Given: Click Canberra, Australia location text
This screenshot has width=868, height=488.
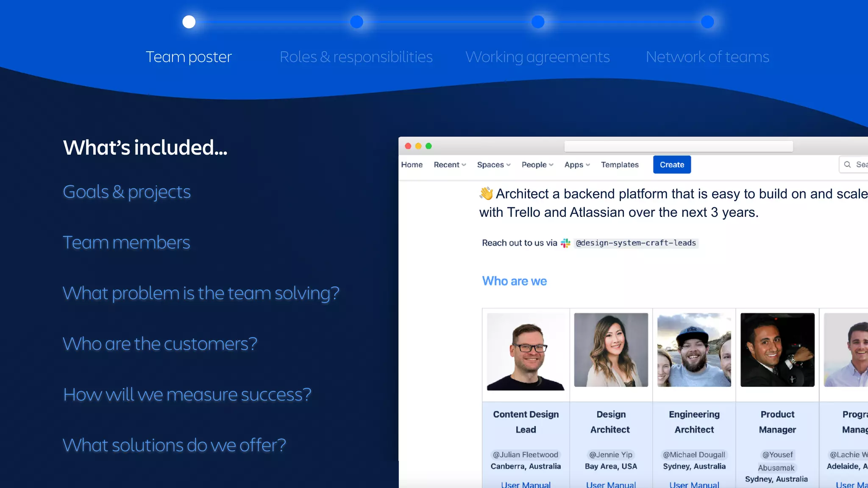Looking at the screenshot, I should pyautogui.click(x=526, y=466).
